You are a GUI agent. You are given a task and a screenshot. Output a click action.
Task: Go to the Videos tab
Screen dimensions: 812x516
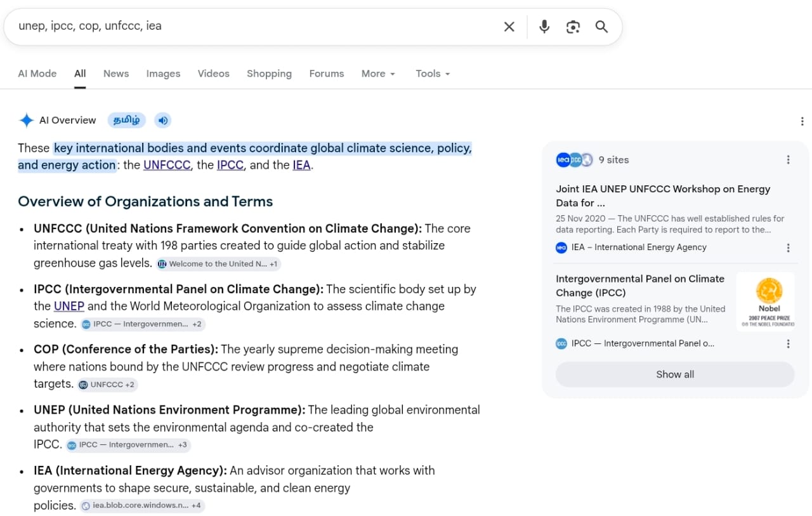(213, 74)
